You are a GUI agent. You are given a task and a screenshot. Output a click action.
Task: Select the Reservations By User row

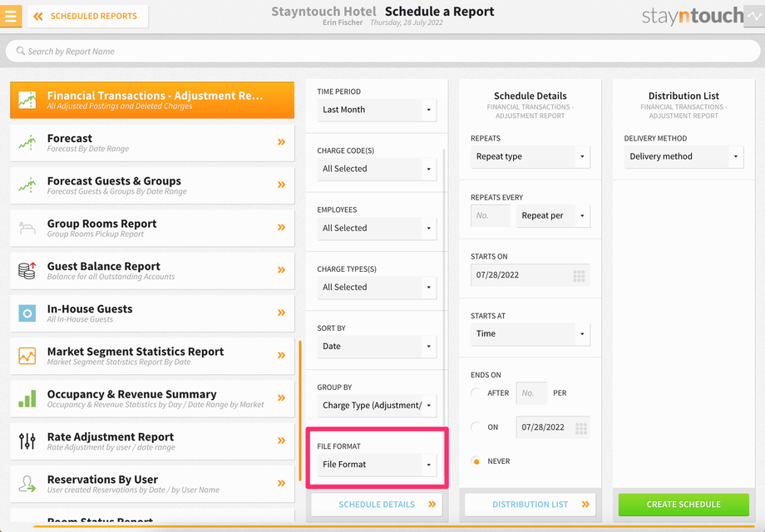pos(152,484)
